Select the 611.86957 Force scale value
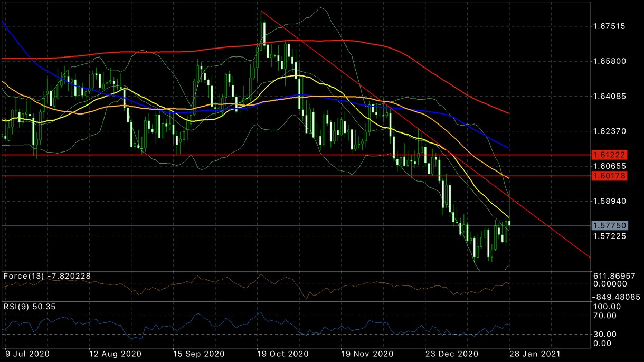Viewport: 644px width, 362px height. (615, 276)
